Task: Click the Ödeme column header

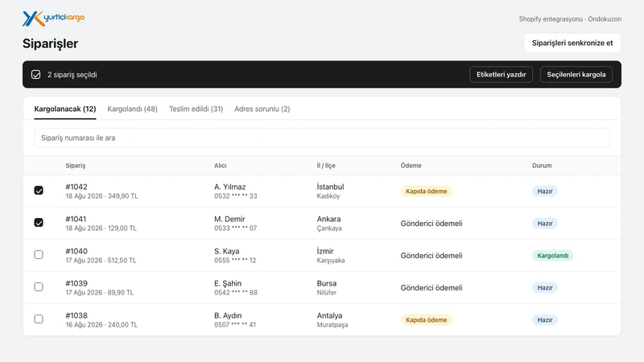Action: pyautogui.click(x=411, y=166)
